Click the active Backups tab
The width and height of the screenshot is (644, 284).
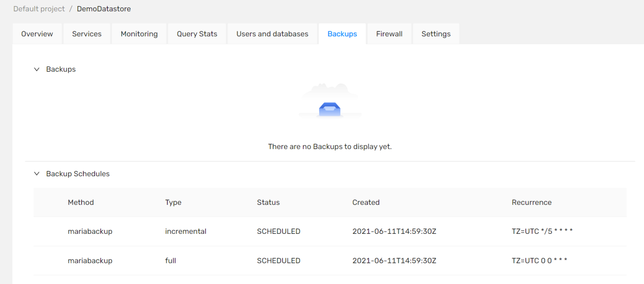[342, 33]
